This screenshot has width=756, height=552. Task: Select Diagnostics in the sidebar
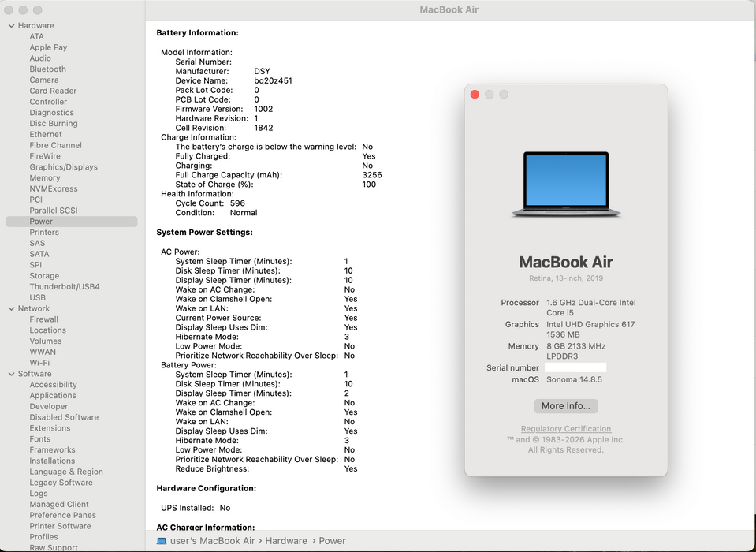[x=51, y=113]
